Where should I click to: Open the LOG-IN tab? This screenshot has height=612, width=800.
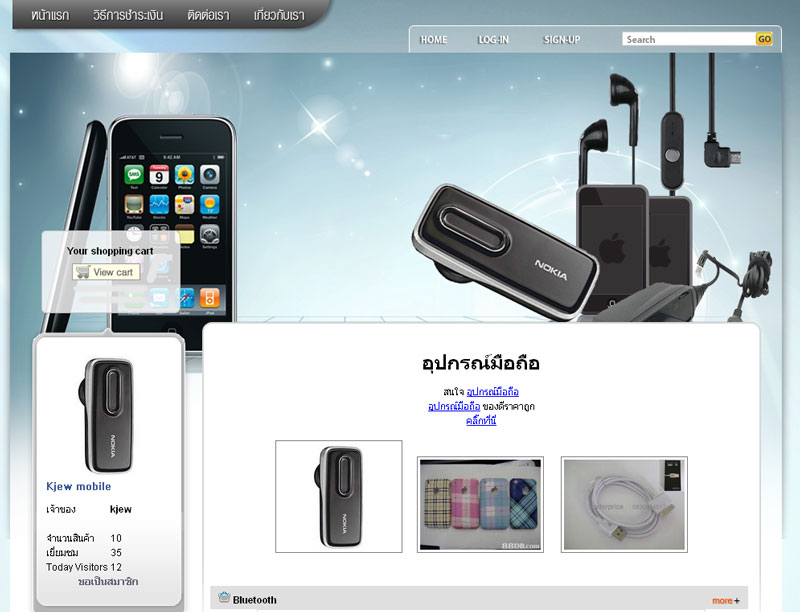tap(493, 40)
